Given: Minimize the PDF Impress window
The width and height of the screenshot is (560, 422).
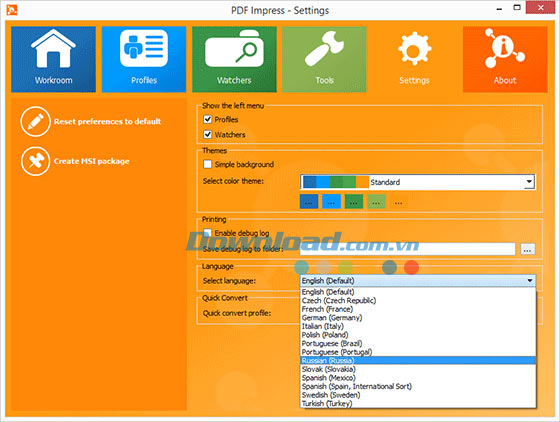Looking at the screenshot, I should (499, 9).
